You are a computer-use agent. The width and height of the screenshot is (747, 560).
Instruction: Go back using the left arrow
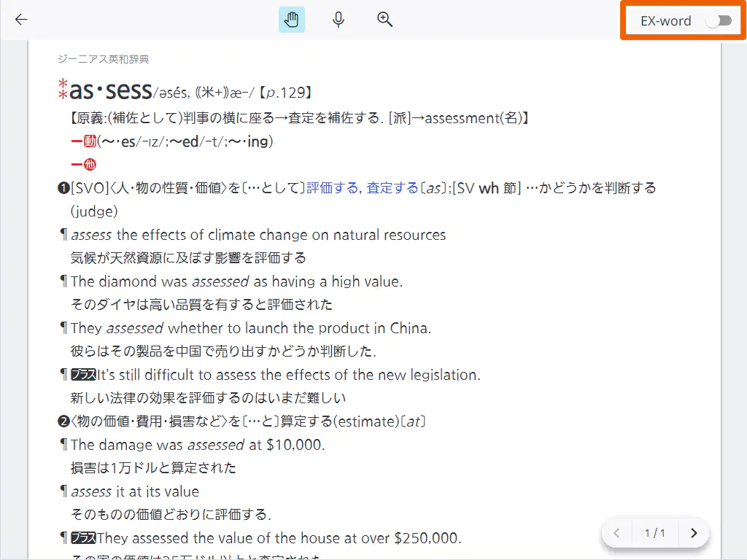21,20
